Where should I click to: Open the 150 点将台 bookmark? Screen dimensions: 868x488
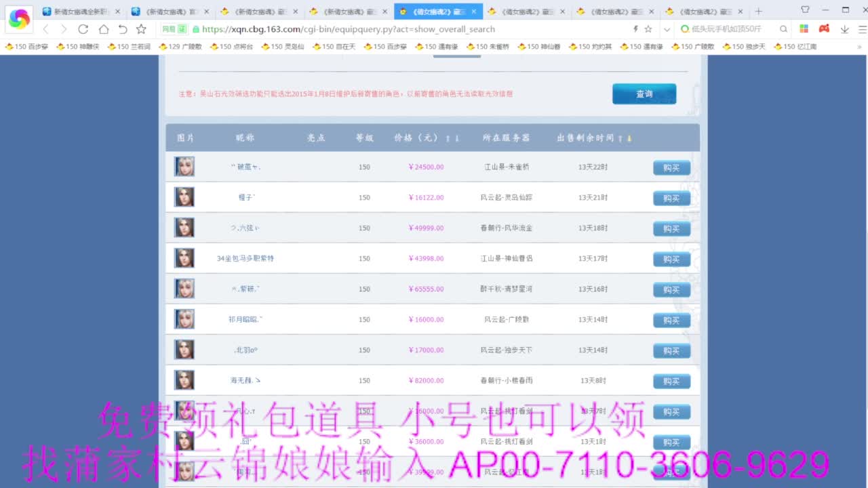coord(231,47)
